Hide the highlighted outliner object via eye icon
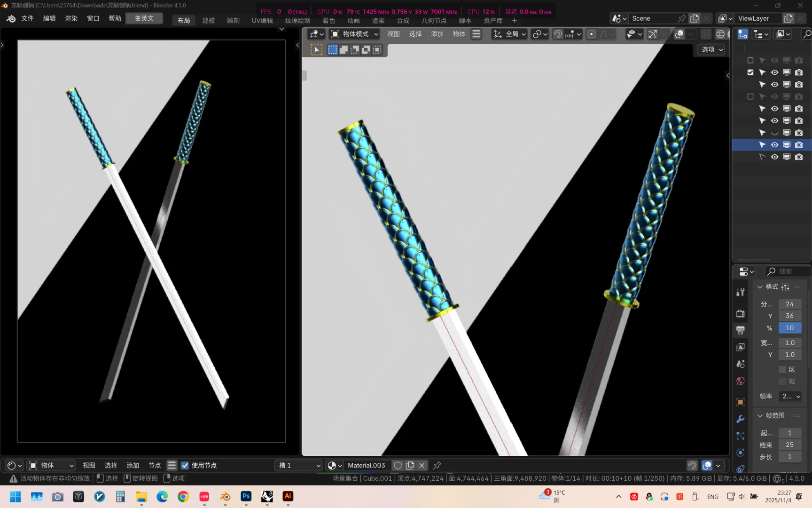This screenshot has height=508, width=812. click(x=774, y=145)
